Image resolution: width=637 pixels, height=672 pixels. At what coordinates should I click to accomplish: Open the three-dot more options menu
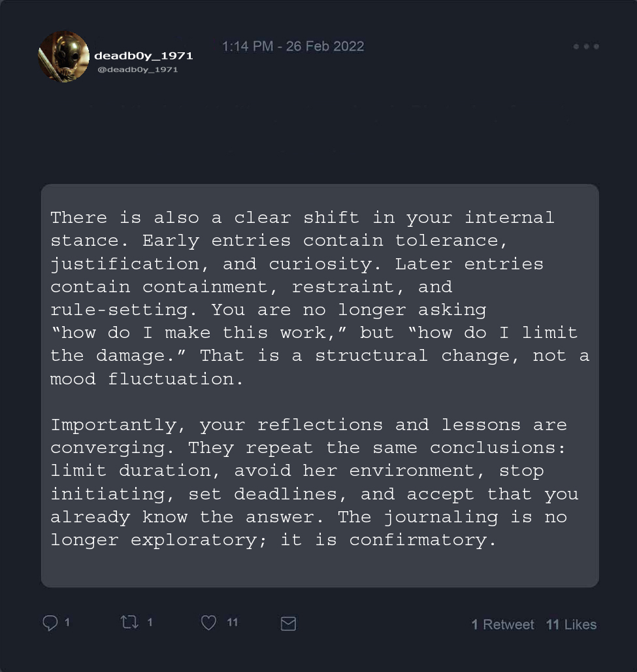point(586,46)
